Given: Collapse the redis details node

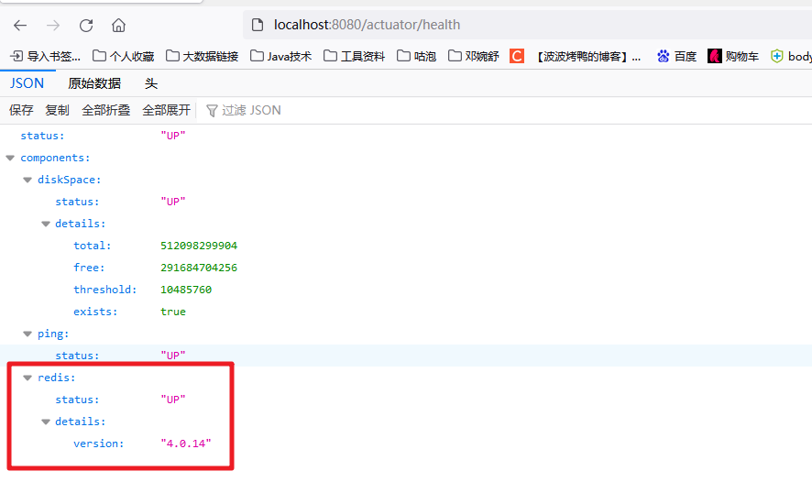Looking at the screenshot, I should click(46, 422).
